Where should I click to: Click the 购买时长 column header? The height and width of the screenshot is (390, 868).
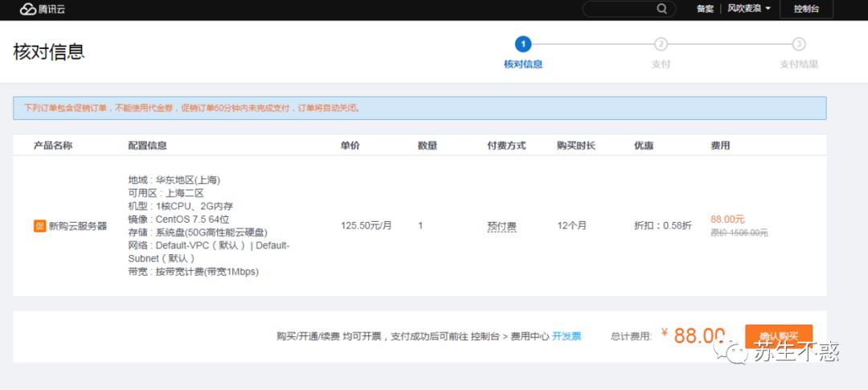(x=576, y=146)
